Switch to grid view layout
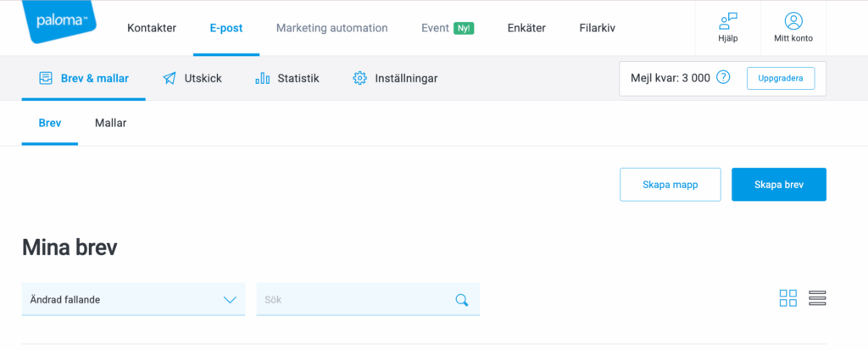Image resolution: width=868 pixels, height=350 pixels. [x=788, y=298]
